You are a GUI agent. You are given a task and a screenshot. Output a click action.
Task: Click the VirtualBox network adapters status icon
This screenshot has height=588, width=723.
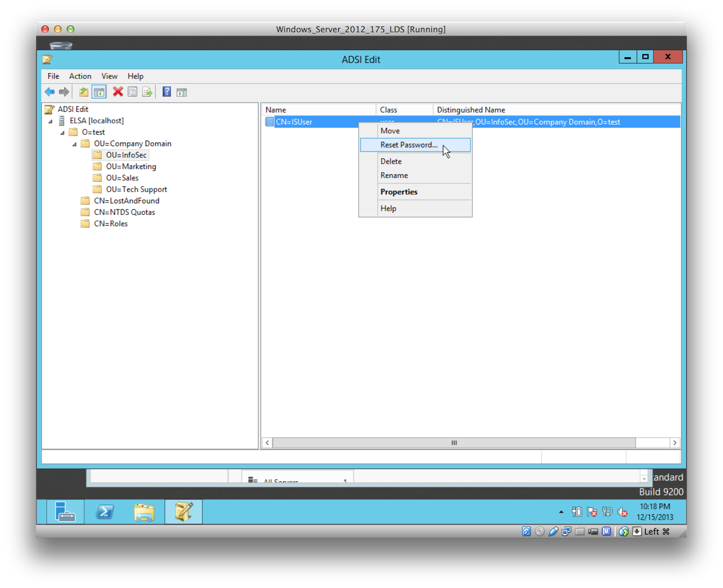pos(566,532)
